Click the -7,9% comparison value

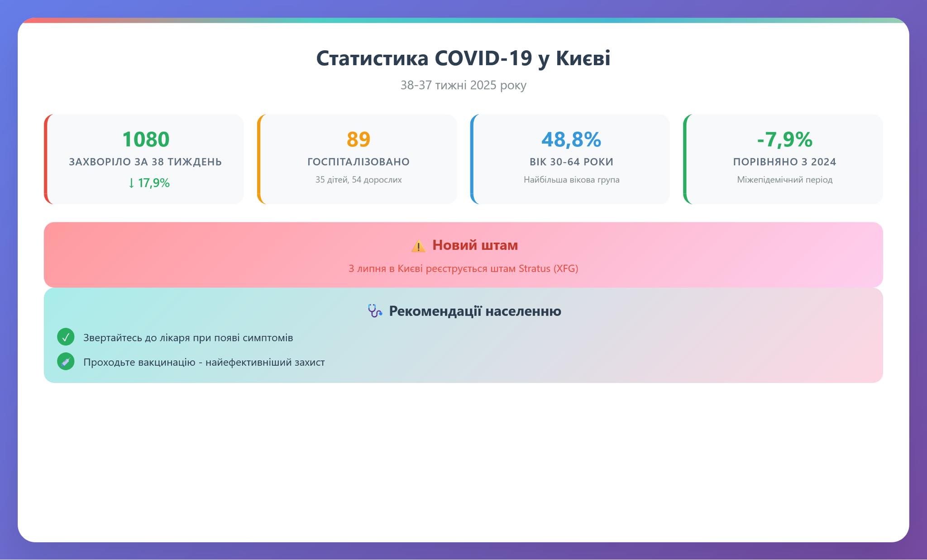(784, 139)
